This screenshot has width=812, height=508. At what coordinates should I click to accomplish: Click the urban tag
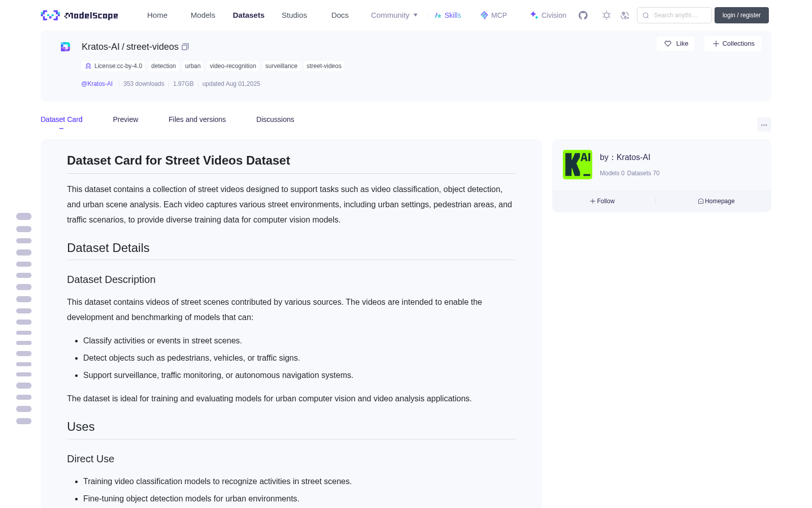(193, 66)
